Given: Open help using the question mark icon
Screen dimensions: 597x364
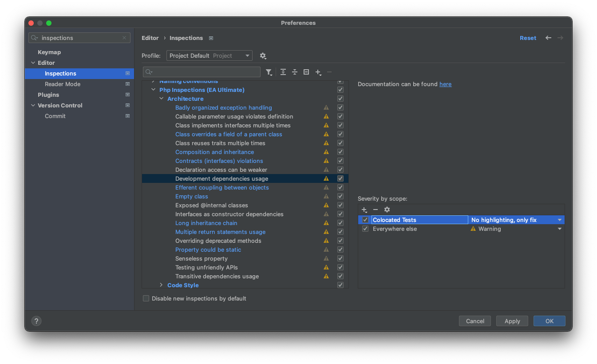Looking at the screenshot, I should (36, 320).
